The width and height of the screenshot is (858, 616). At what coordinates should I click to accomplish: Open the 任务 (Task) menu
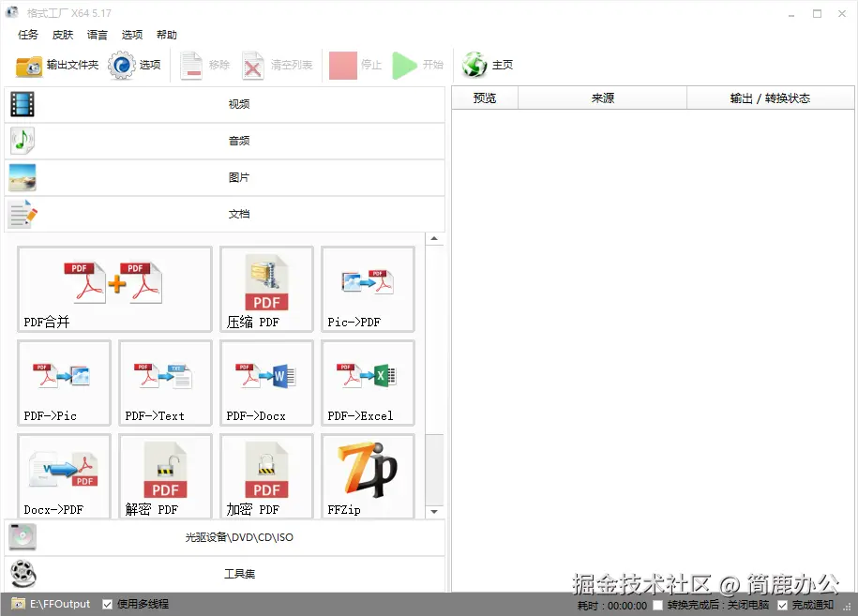click(x=27, y=35)
